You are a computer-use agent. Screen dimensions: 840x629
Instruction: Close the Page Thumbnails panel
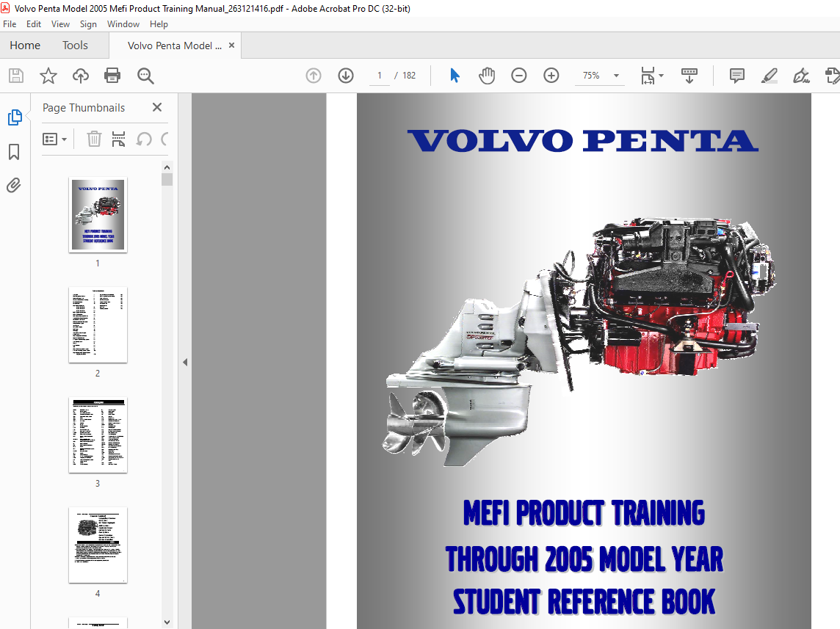click(157, 108)
